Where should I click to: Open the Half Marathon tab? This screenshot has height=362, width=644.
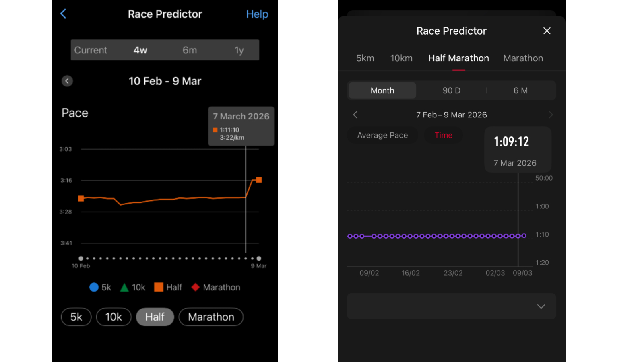pos(458,58)
